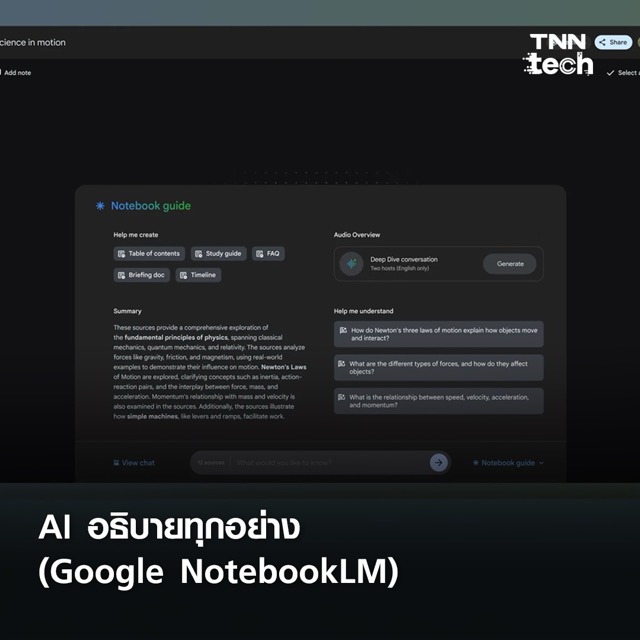
Task: Click the Notebook guide sparkle icon
Action: click(100, 206)
